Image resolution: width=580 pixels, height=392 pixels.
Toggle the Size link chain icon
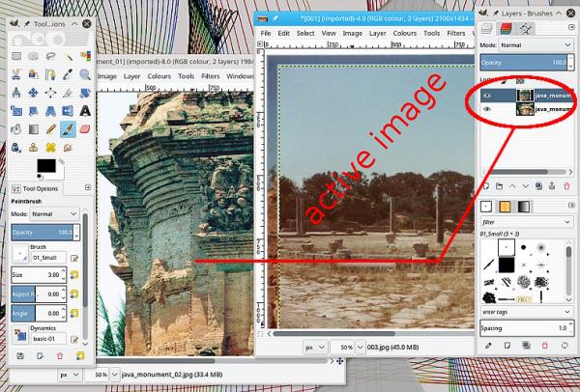(x=74, y=275)
